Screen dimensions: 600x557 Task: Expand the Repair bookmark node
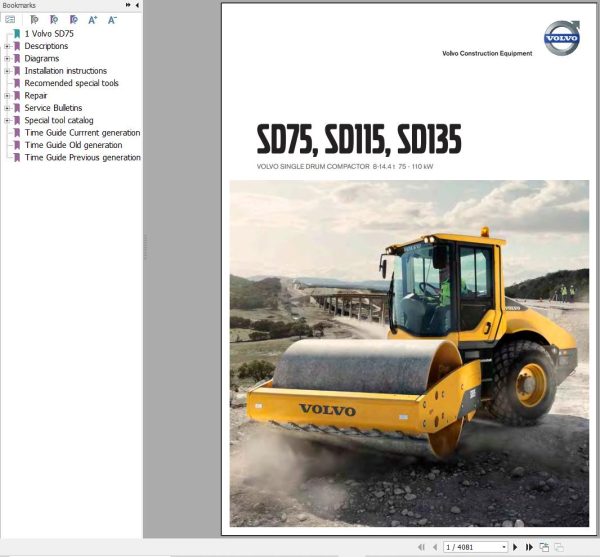click(x=7, y=96)
